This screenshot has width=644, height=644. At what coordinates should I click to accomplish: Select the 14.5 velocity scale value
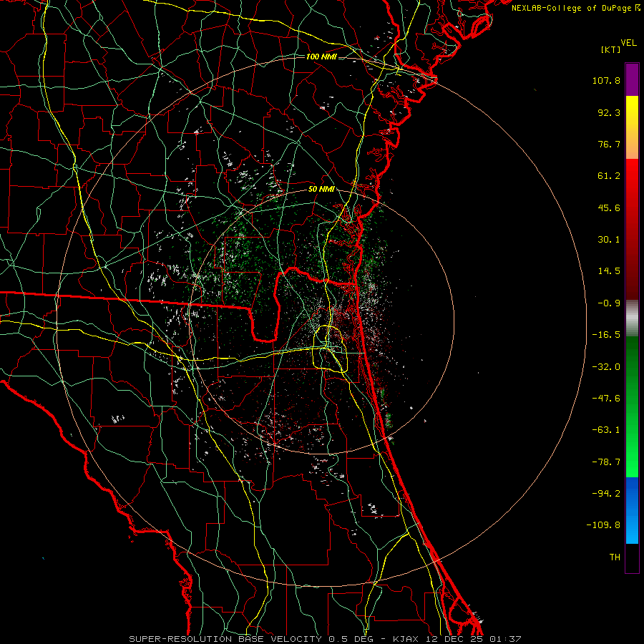[x=609, y=271]
